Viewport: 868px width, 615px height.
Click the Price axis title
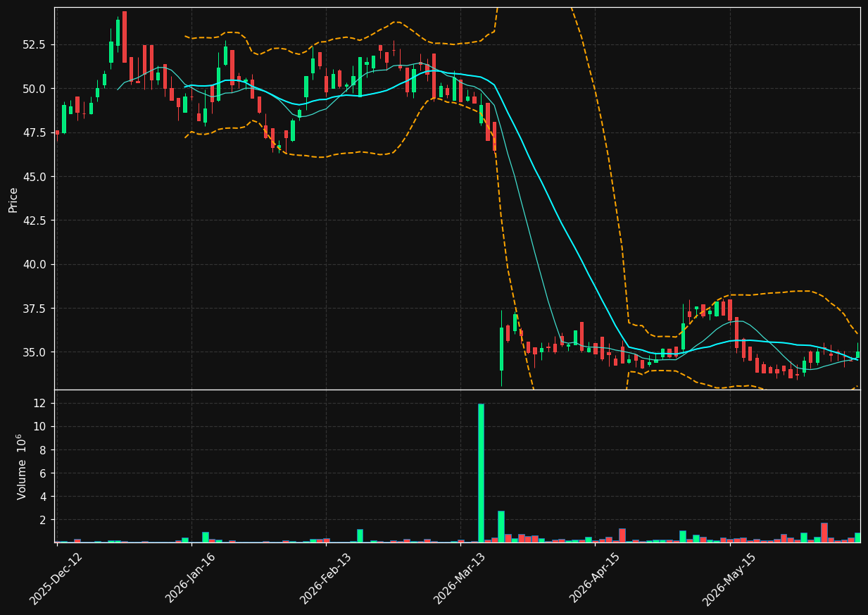13,199
